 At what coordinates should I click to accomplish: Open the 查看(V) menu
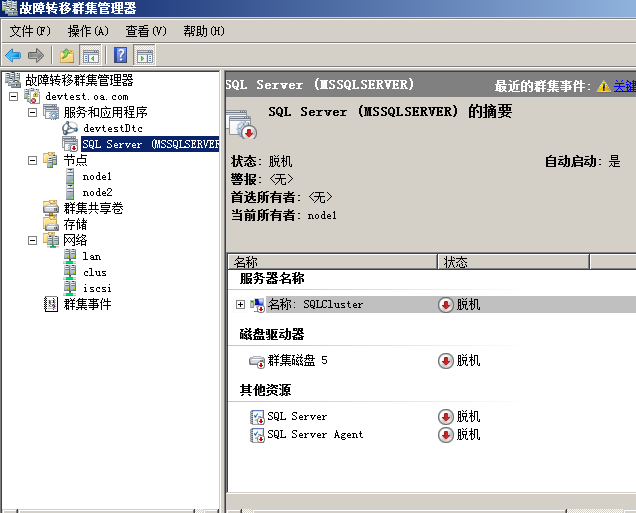coord(146,31)
